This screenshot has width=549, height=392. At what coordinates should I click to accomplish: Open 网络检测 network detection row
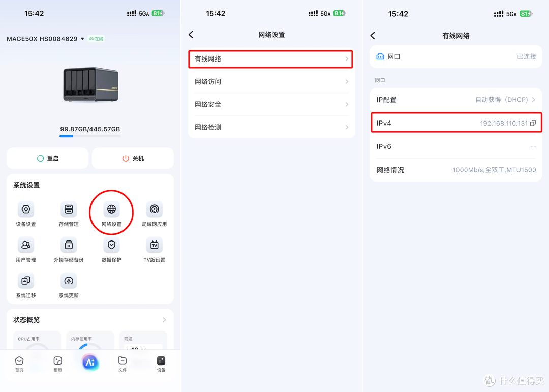click(271, 127)
